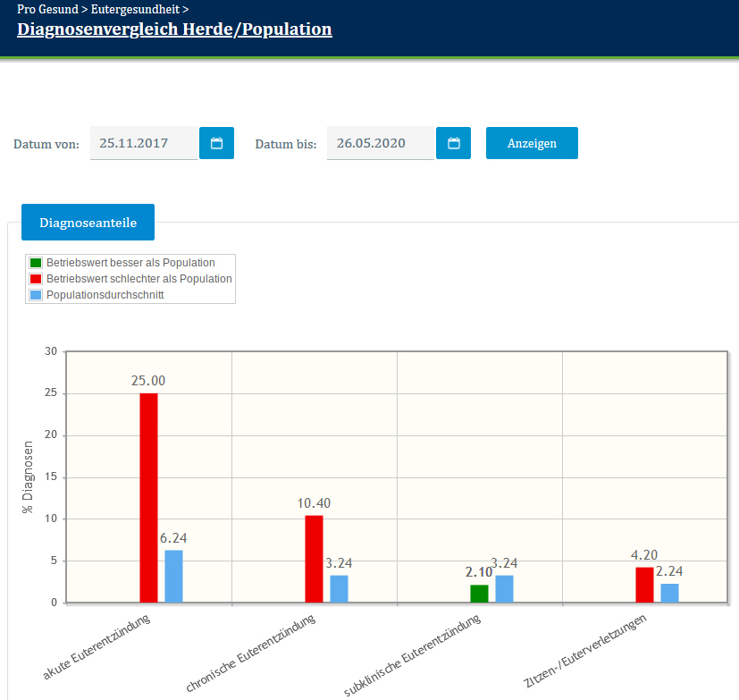Open the calendar picker for Datum bis
739x700 pixels.
point(453,143)
